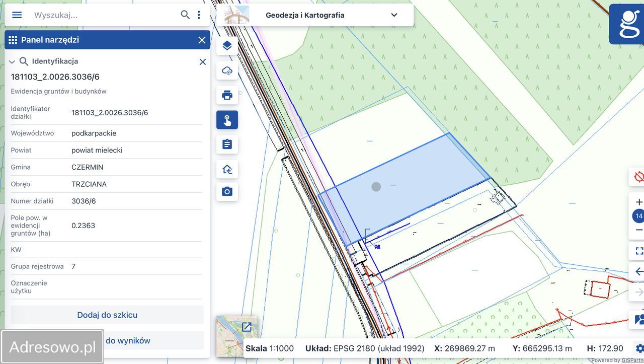Click 'Ewidencja gruntów i budynków' subtitle
This screenshot has height=364, width=644.
tap(59, 92)
